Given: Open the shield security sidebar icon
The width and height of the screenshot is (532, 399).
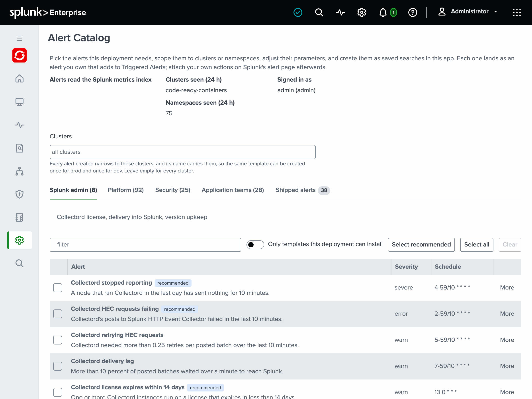Looking at the screenshot, I should tap(20, 194).
